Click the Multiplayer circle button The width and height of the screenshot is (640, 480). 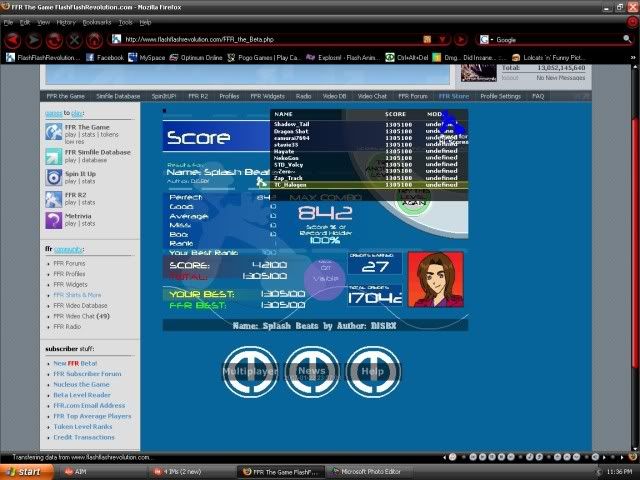[x=250, y=371]
